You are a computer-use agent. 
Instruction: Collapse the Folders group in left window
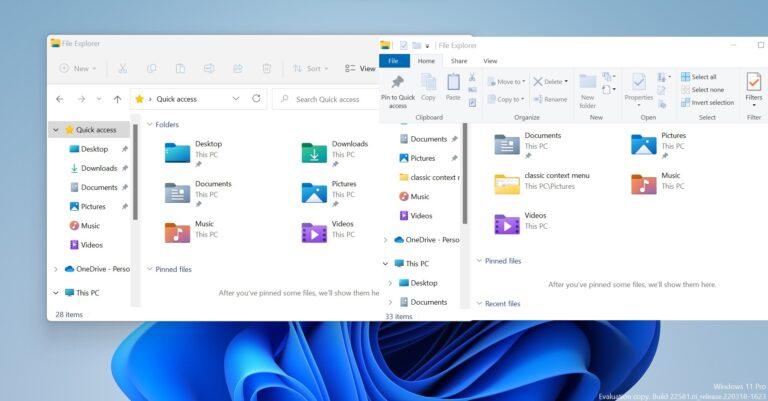pyautogui.click(x=150, y=125)
